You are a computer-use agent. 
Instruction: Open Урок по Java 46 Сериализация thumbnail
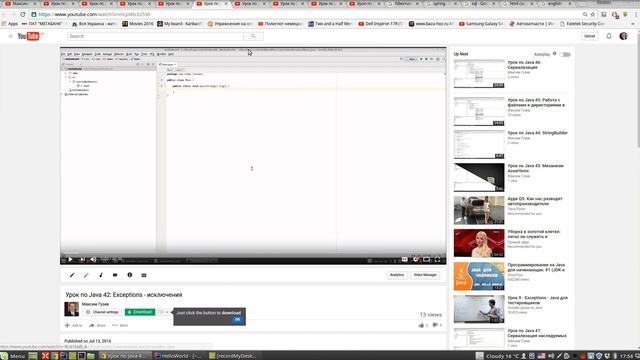click(479, 73)
